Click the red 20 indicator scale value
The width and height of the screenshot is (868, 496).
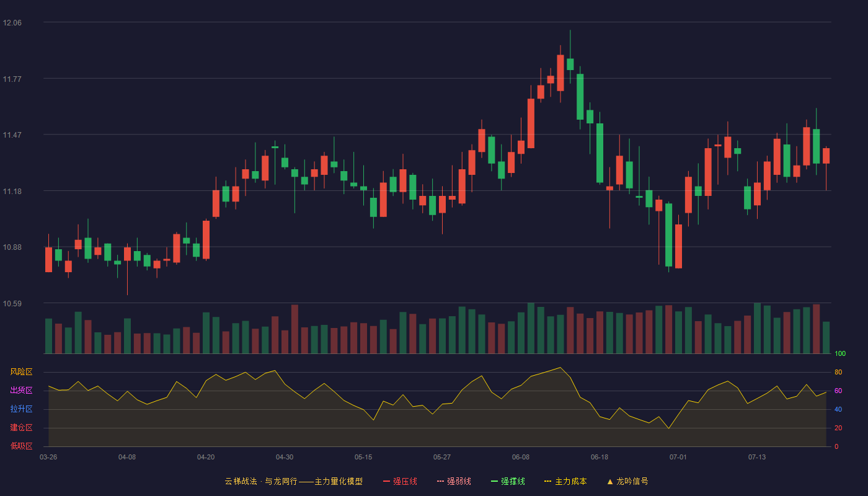(838, 428)
